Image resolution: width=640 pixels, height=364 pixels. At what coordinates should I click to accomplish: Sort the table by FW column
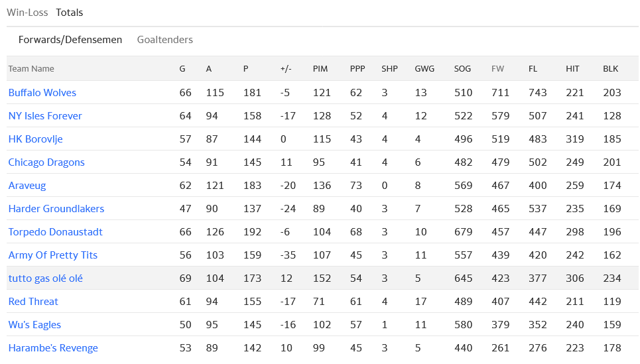coord(497,69)
